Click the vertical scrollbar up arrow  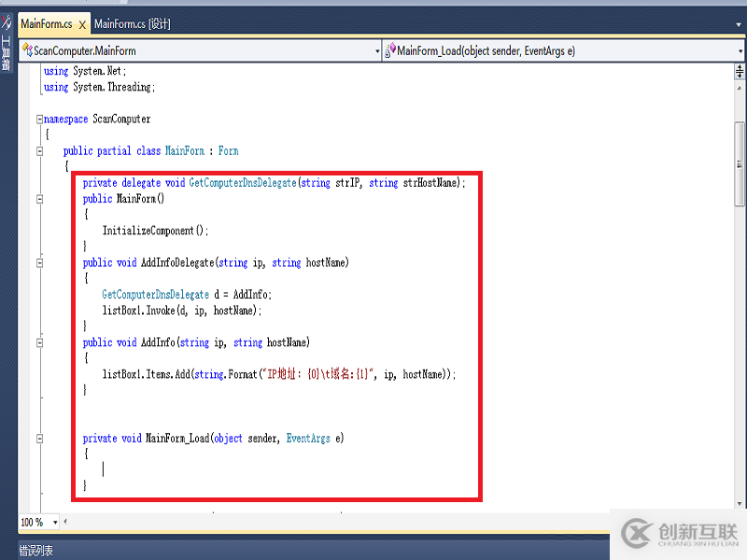coord(740,88)
